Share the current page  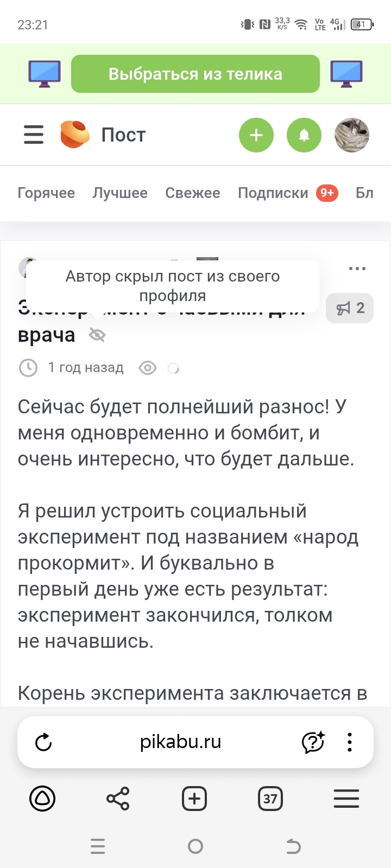tap(118, 799)
